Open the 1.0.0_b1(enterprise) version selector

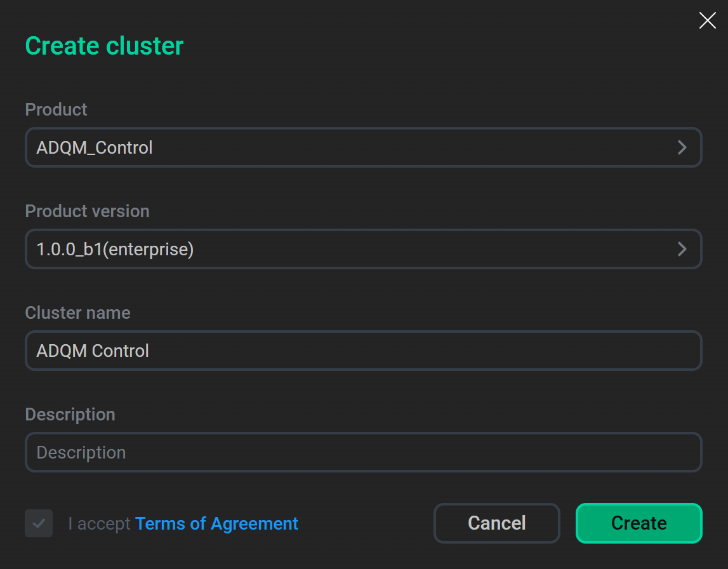[363, 249]
